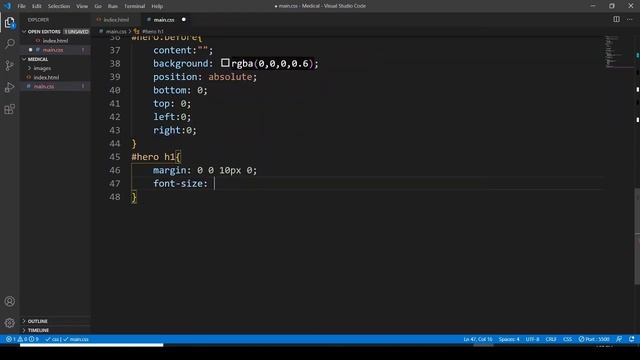The width and height of the screenshot is (640, 360).
Task: Click the css check status item
Action: 53,339
